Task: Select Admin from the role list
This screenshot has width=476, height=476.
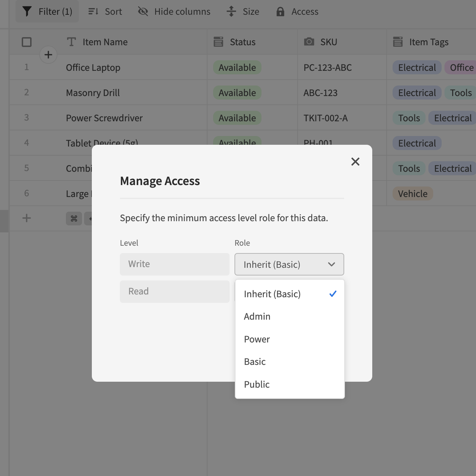Action: pos(257,317)
